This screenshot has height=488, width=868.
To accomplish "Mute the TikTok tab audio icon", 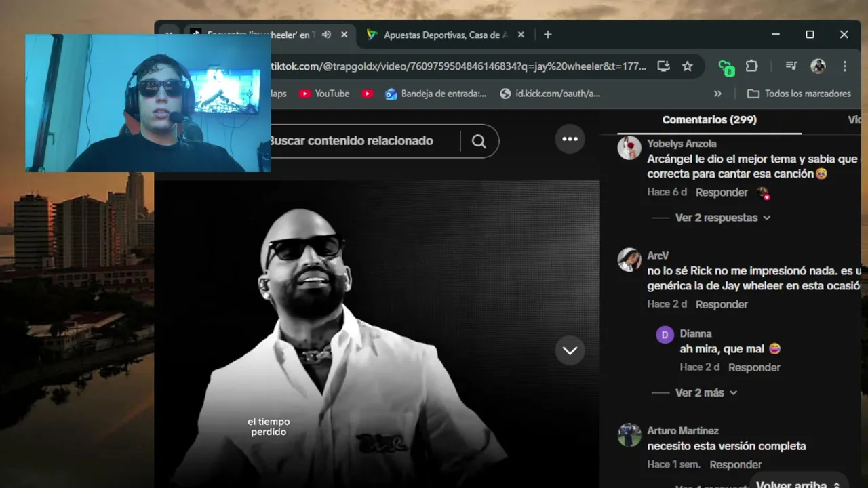I will click(x=326, y=35).
